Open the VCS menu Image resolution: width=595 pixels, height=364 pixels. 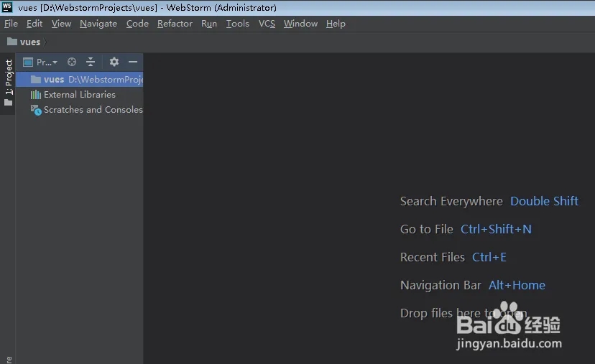(x=267, y=24)
